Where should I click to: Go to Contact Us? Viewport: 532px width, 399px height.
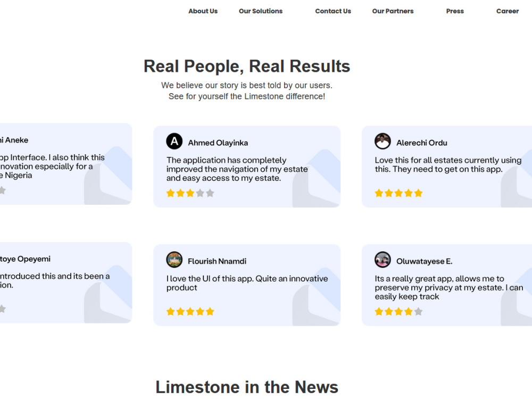click(x=333, y=11)
